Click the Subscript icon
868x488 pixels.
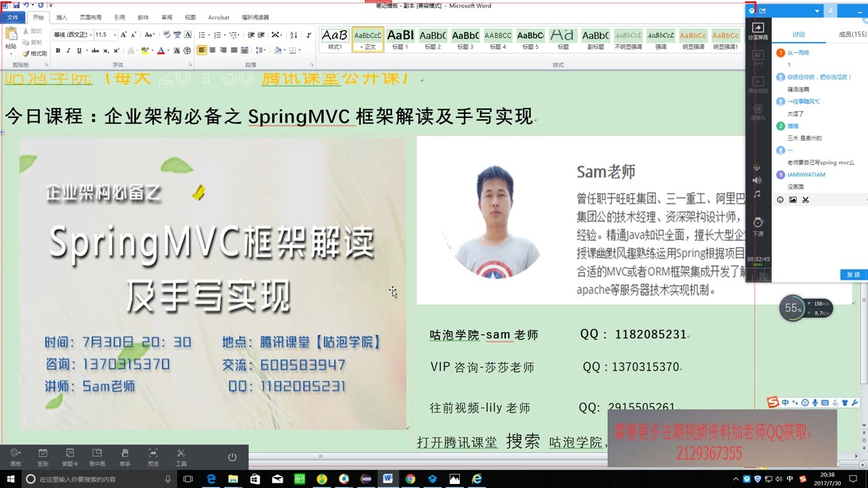point(106,51)
